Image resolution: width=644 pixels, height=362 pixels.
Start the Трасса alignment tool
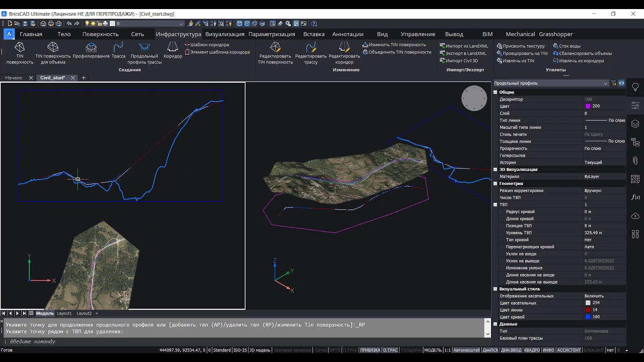pos(118,50)
